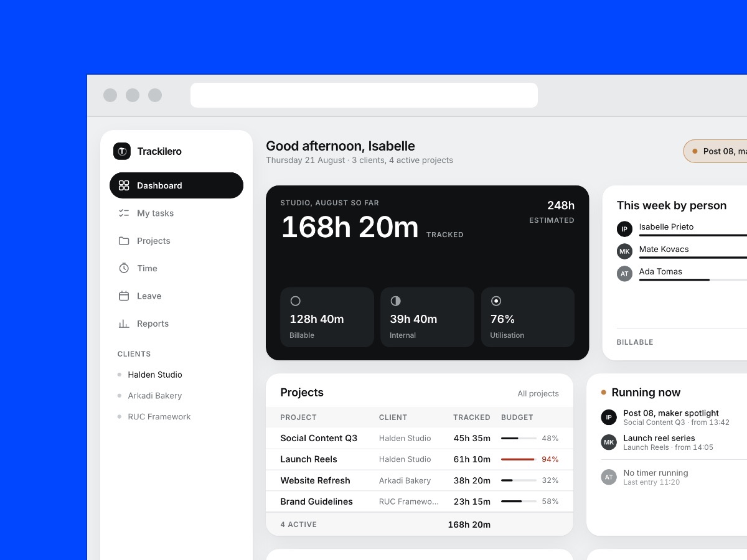
Task: Click Brand Guidelines budget bar 58%
Action: (519, 502)
